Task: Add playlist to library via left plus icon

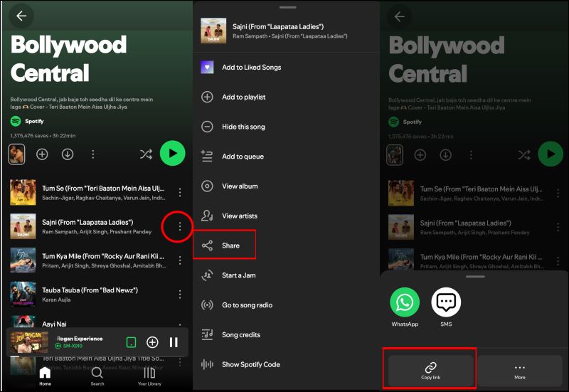Action: coord(42,154)
